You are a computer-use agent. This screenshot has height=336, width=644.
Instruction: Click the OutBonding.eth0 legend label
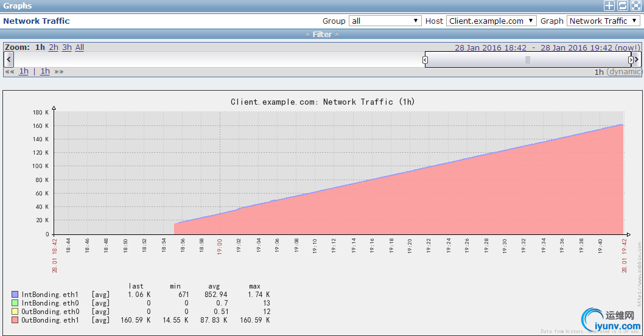point(51,312)
